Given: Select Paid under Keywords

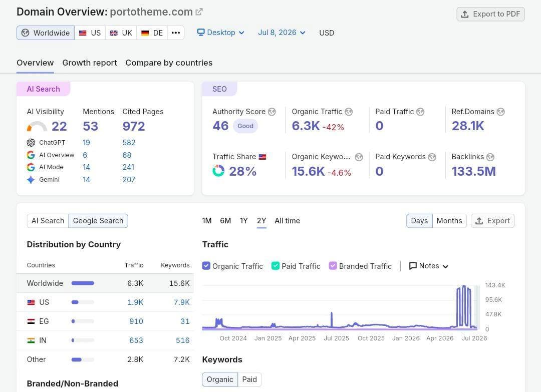Looking at the screenshot, I should 249,379.
